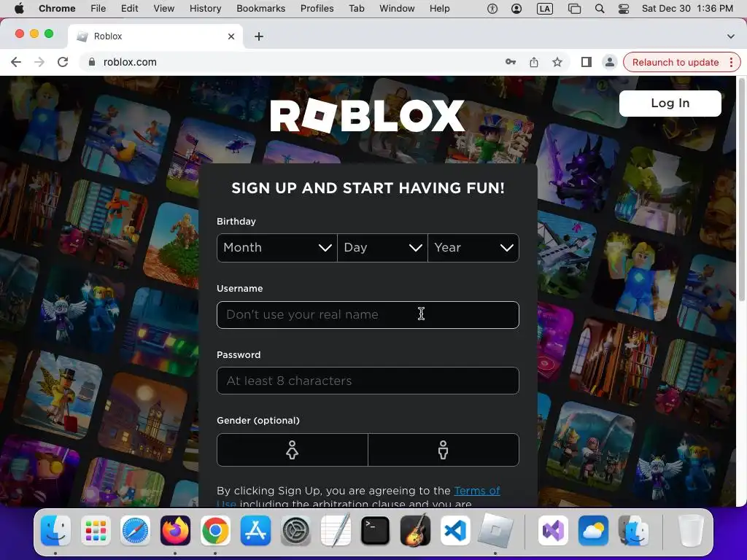Screen dimensions: 747x560
Task: Click the lock icon beside roblox.com
Action: click(92, 63)
